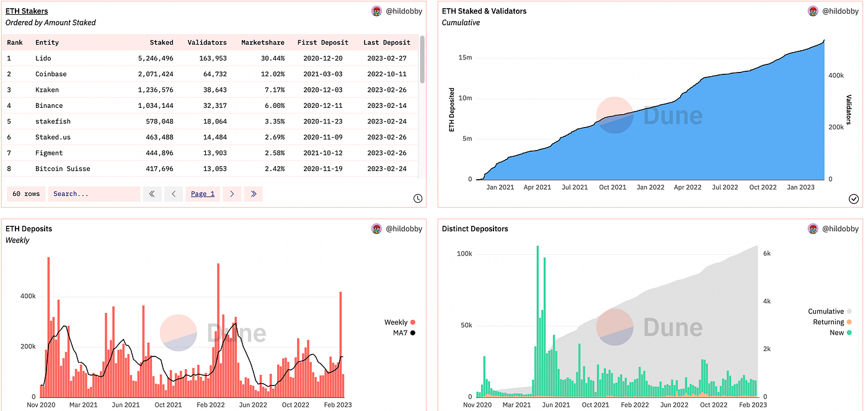
Task: Sort table by First Deposit column
Action: 323,43
